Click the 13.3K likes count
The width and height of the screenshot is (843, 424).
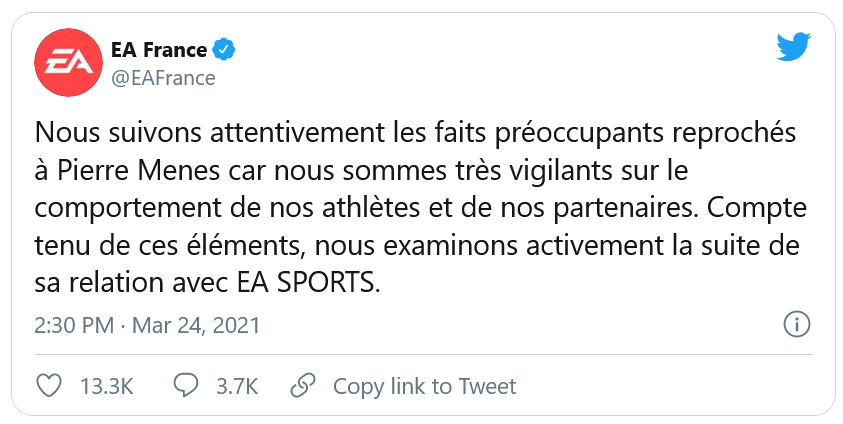click(105, 386)
